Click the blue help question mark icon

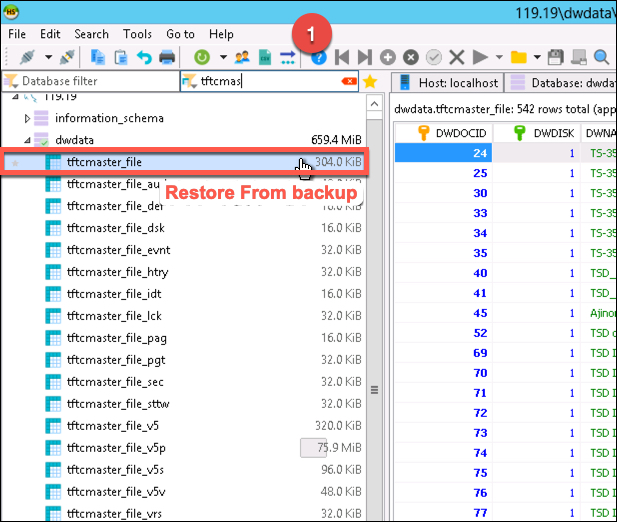319,57
